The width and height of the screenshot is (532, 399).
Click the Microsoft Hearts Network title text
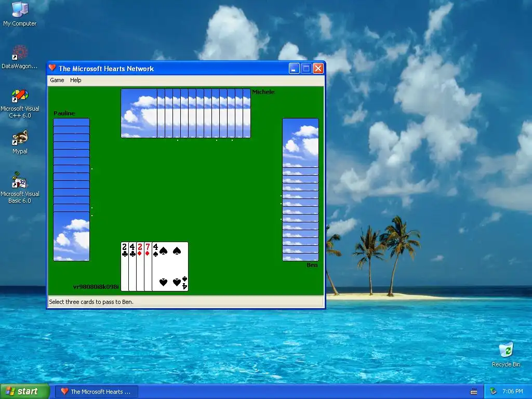coord(106,69)
